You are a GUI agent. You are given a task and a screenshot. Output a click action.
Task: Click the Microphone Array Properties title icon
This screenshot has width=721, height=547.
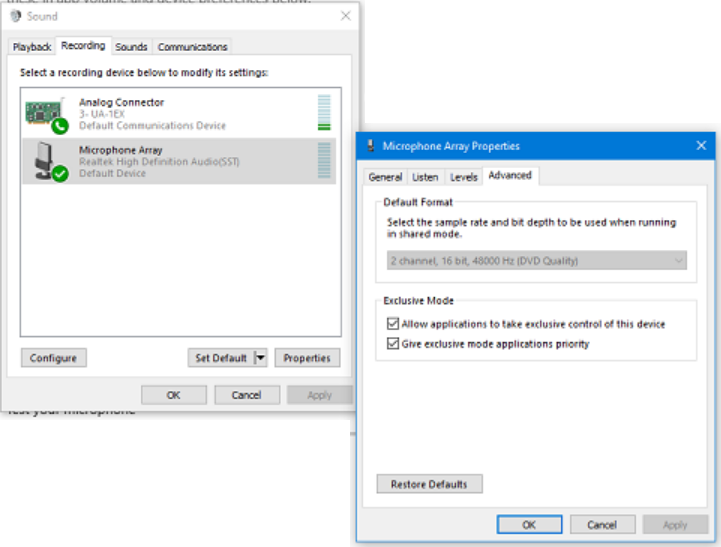coord(371,146)
